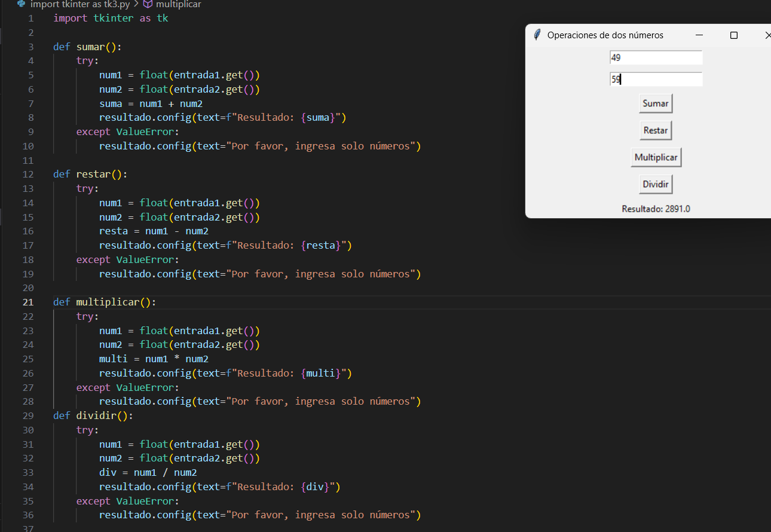The height and width of the screenshot is (532, 771).
Task: Maximize the Operaciones de dos números window
Action: pyautogui.click(x=733, y=35)
